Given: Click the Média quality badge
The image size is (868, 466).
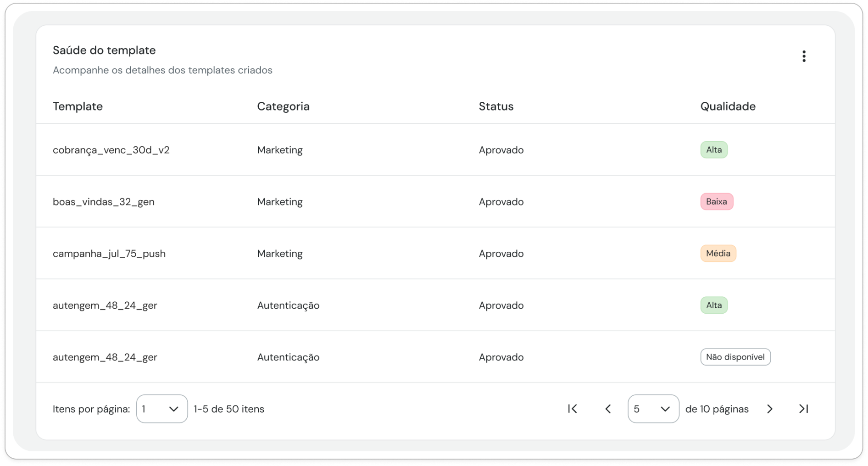Looking at the screenshot, I should tap(718, 253).
